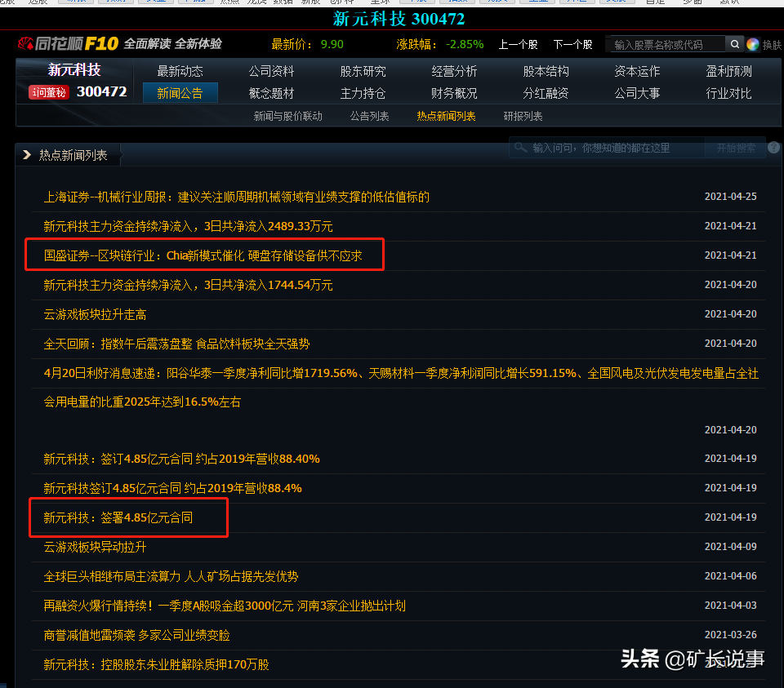Click the change percentage -2.85%

tap(465, 44)
